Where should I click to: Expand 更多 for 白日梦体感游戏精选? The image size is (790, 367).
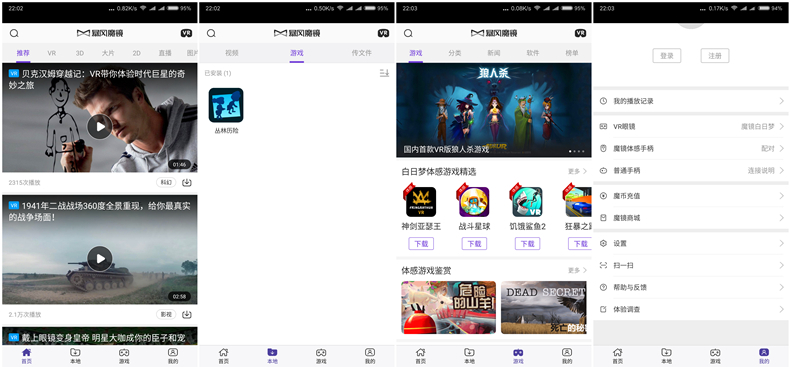[577, 171]
